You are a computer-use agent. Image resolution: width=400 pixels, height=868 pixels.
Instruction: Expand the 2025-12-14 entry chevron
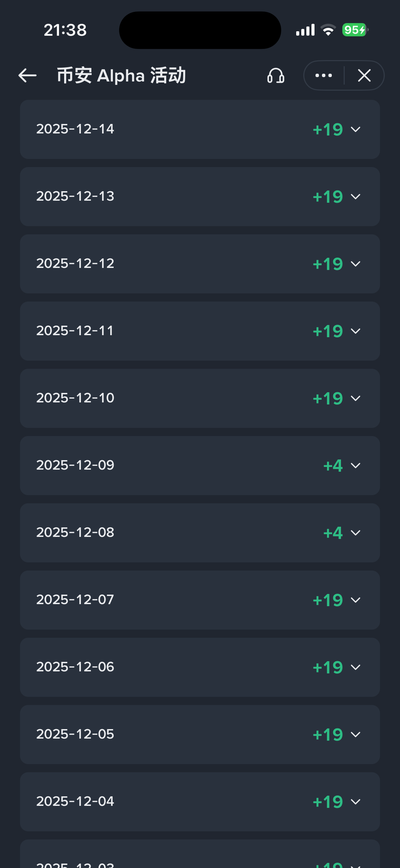pos(356,129)
